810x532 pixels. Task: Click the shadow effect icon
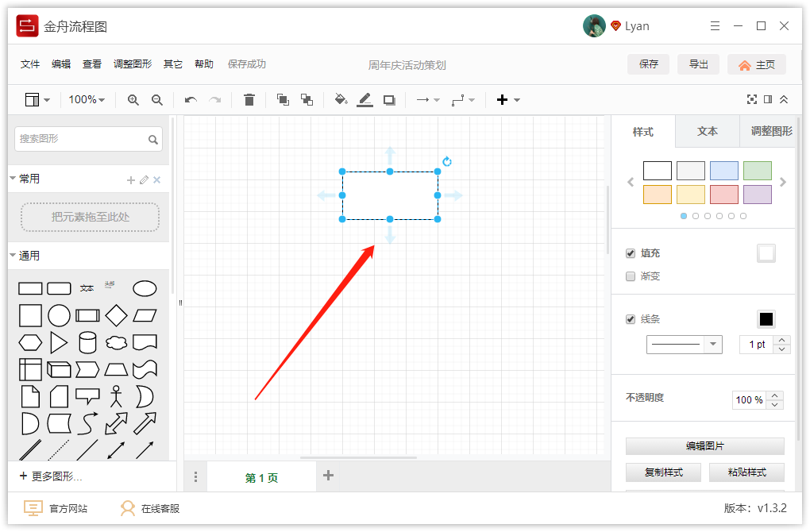[388, 99]
